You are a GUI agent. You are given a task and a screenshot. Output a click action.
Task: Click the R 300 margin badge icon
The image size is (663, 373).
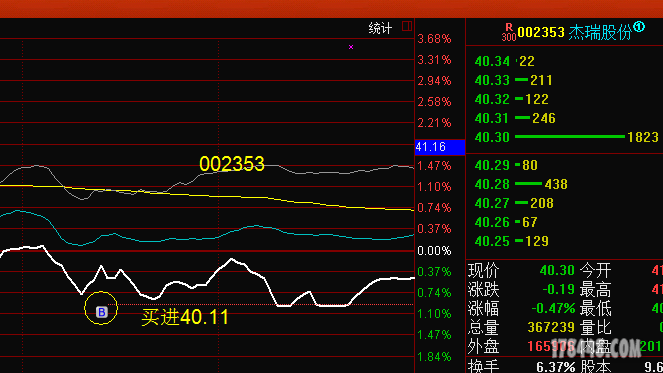pos(509,33)
